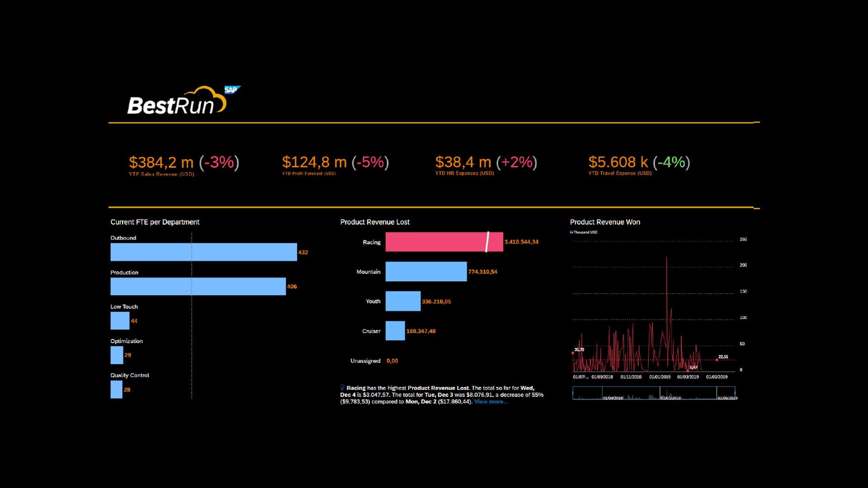868x488 pixels.
Task: Select the Quality Control bar
Action: coord(116,389)
